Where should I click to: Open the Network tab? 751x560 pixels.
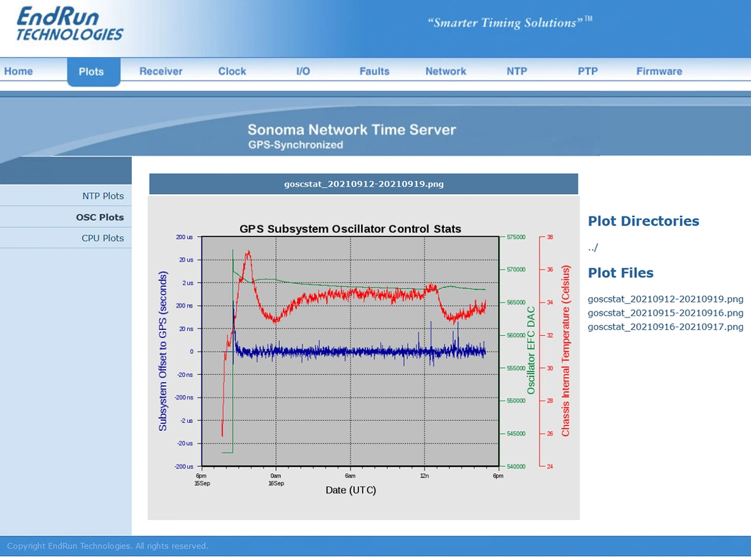tap(446, 72)
